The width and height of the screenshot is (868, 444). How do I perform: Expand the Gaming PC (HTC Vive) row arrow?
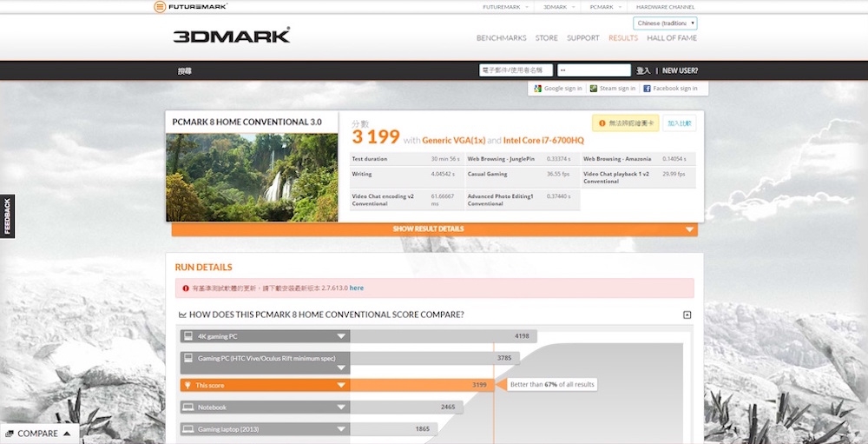[x=341, y=368]
